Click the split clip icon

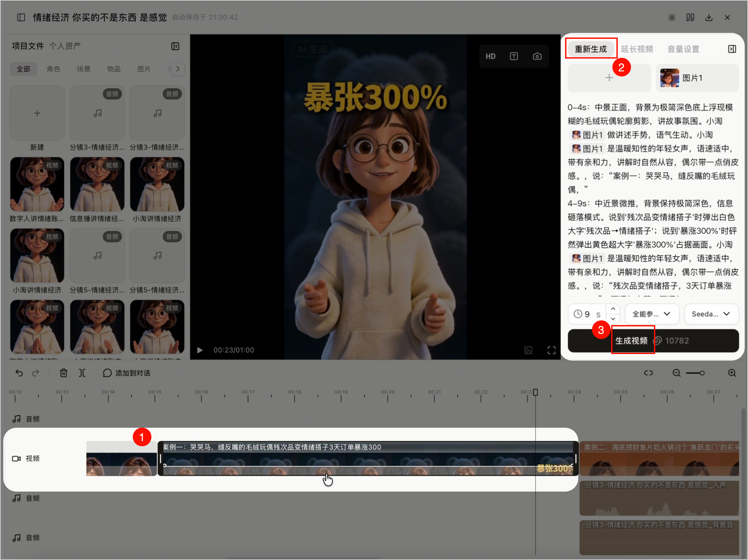82,373
